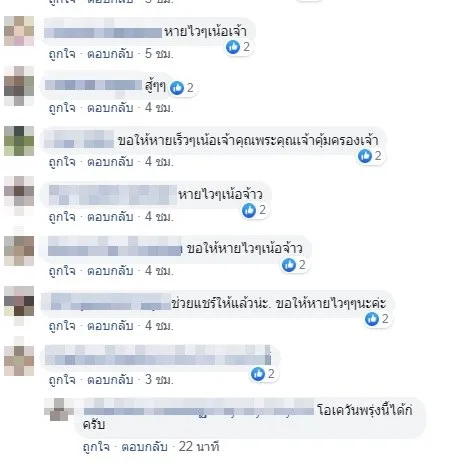Like the โอเควันพรุ่งนี้ได้ก่ reply via ถูกใจ
The image size is (453, 464).
[x=96, y=447]
